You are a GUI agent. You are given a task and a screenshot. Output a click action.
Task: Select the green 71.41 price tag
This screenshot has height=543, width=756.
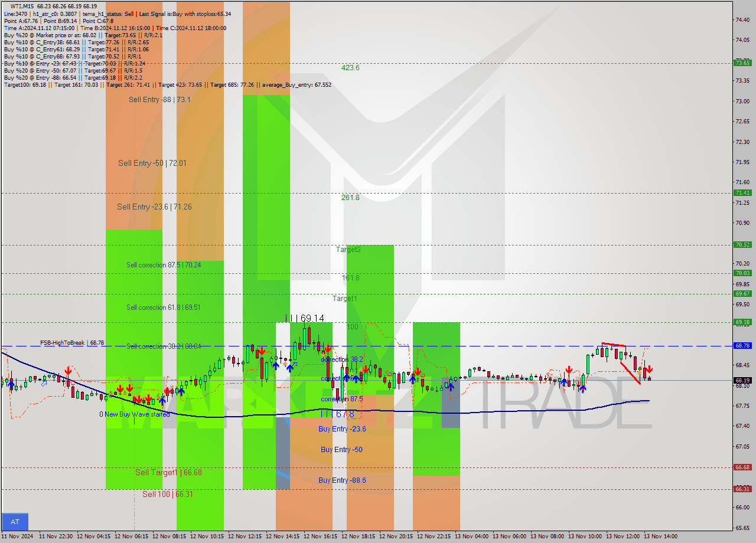(x=742, y=193)
